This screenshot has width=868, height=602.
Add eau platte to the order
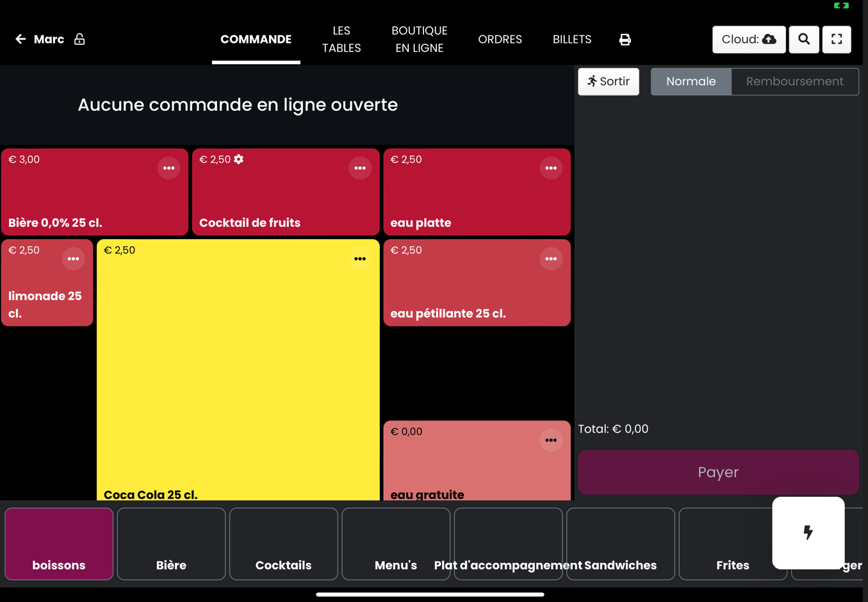click(477, 192)
